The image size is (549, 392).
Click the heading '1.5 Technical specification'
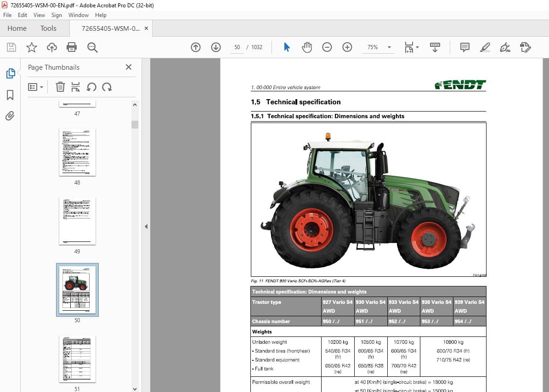point(295,102)
